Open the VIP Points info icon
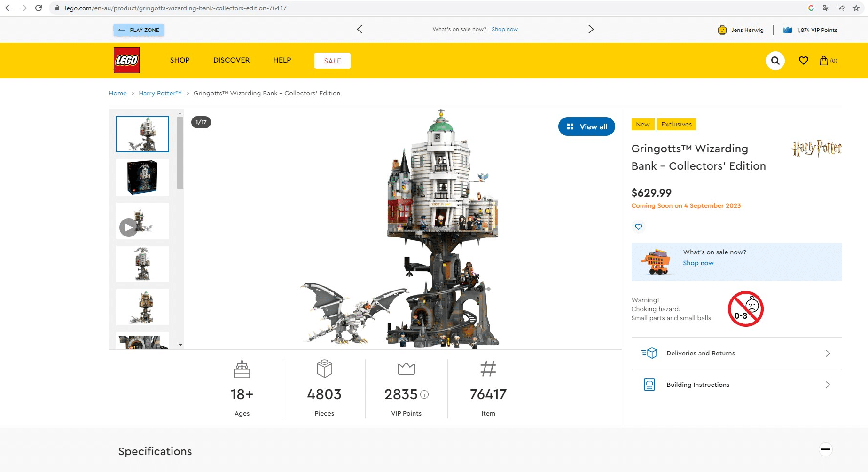The height and width of the screenshot is (472, 868). point(424,394)
